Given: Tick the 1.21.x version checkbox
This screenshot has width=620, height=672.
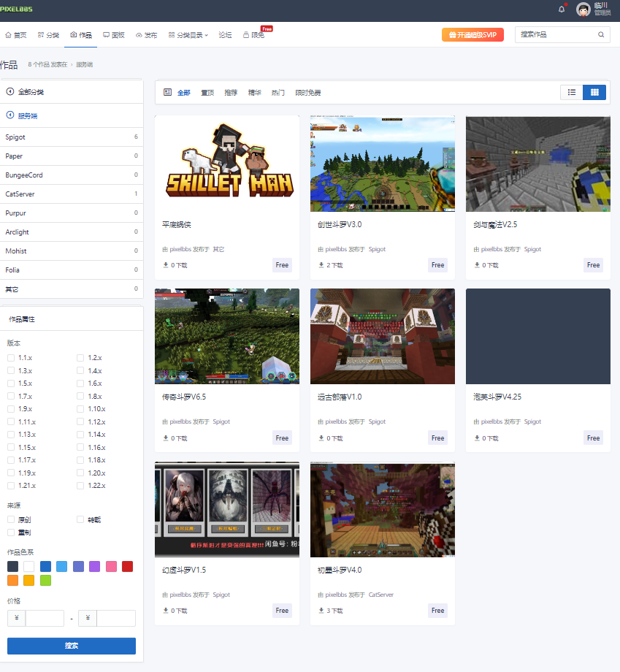Looking at the screenshot, I should pos(11,486).
